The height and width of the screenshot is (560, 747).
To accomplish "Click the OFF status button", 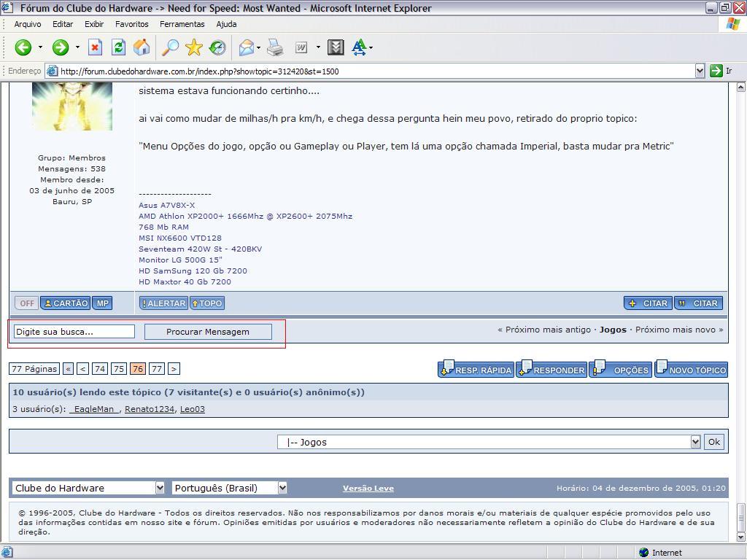I will coord(27,303).
